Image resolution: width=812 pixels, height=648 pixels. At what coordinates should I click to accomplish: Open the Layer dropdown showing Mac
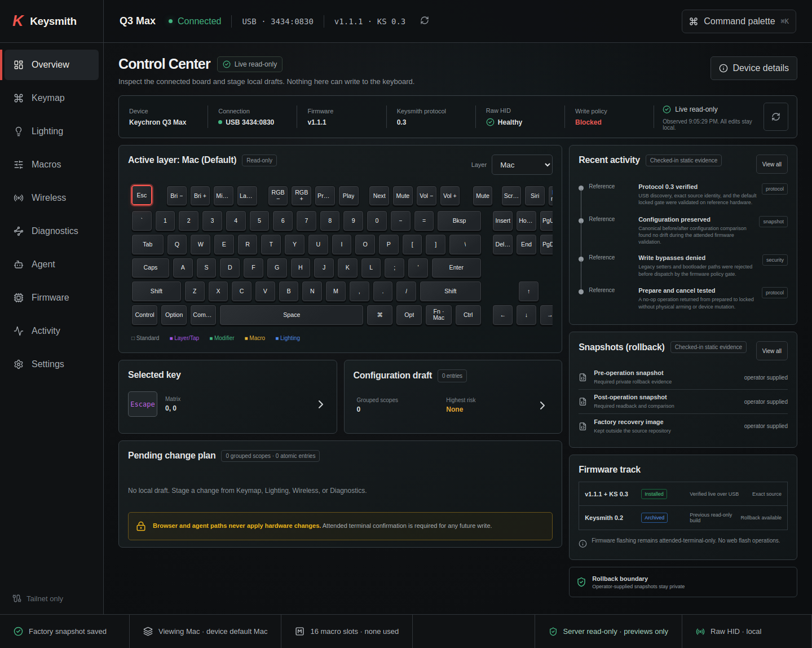522,165
